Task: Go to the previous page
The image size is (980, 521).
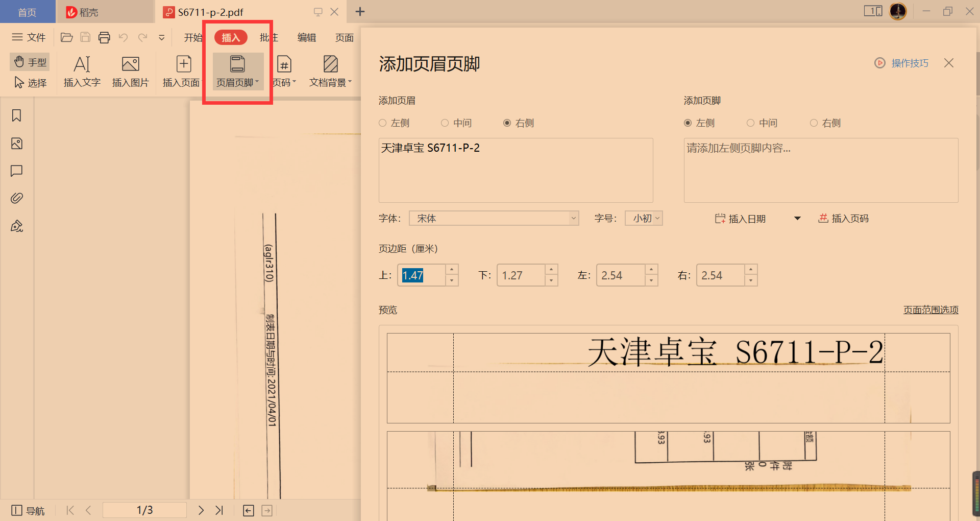Action: (x=88, y=510)
